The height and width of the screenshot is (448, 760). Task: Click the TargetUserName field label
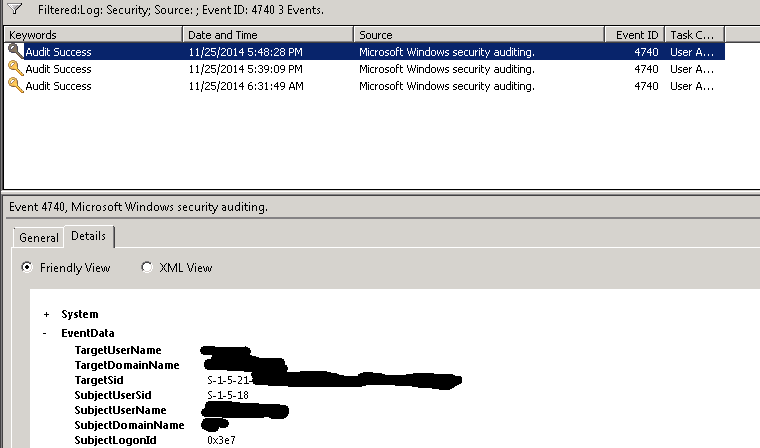click(118, 350)
